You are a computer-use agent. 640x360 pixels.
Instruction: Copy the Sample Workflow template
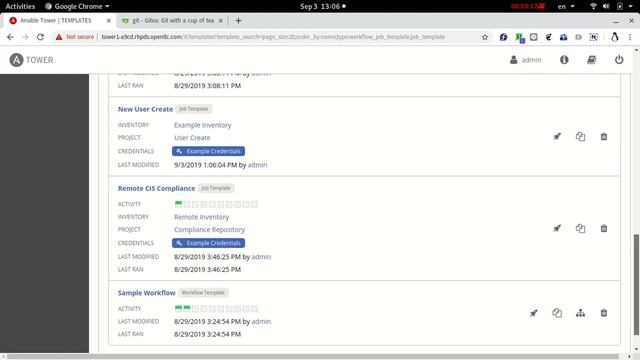(x=557, y=313)
